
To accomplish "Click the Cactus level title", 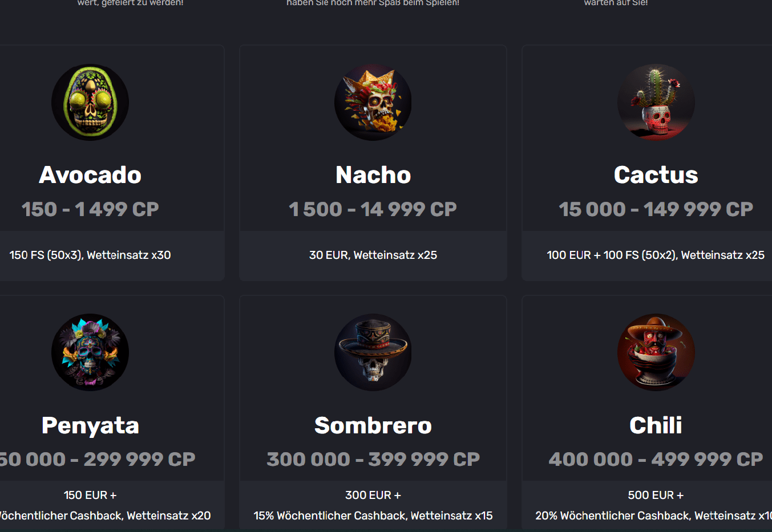I will pyautogui.click(x=656, y=175).
